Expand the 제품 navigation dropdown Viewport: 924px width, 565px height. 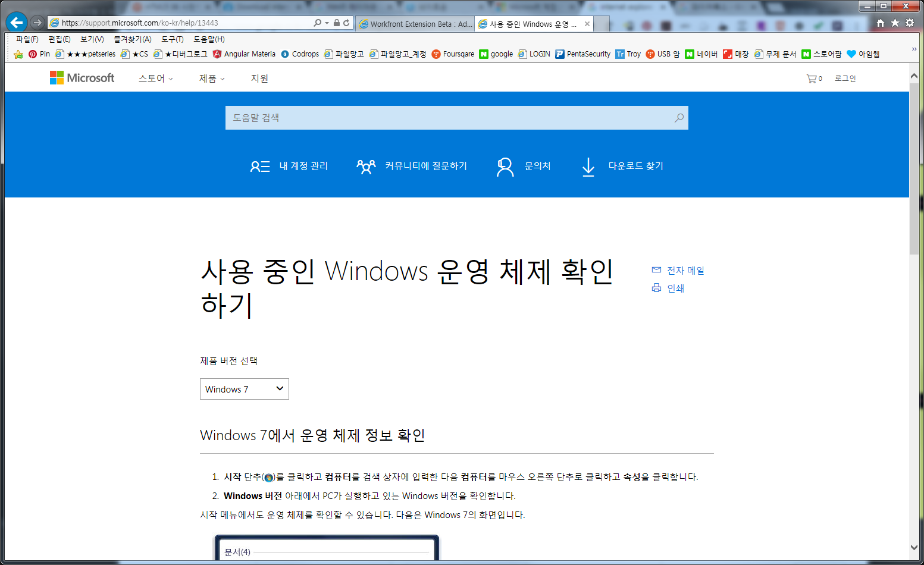[212, 79]
